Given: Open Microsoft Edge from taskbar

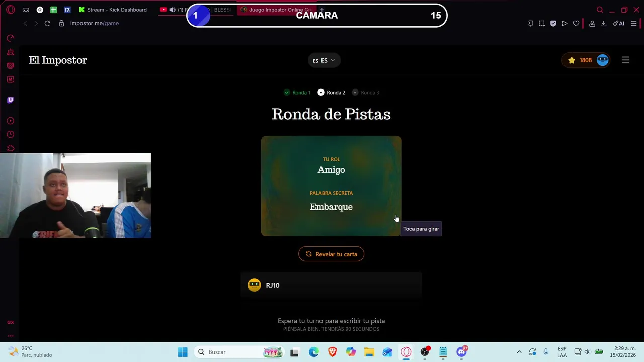Looking at the screenshot, I should click(313, 352).
